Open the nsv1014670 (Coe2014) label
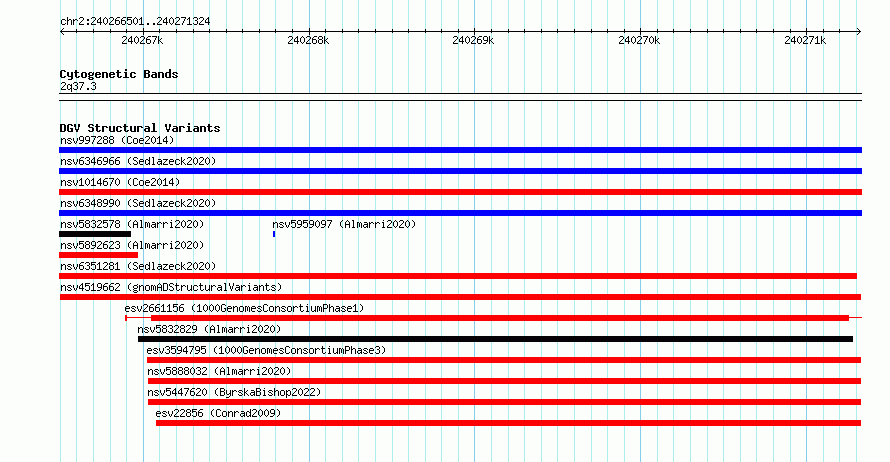The image size is (890, 462). [120, 182]
